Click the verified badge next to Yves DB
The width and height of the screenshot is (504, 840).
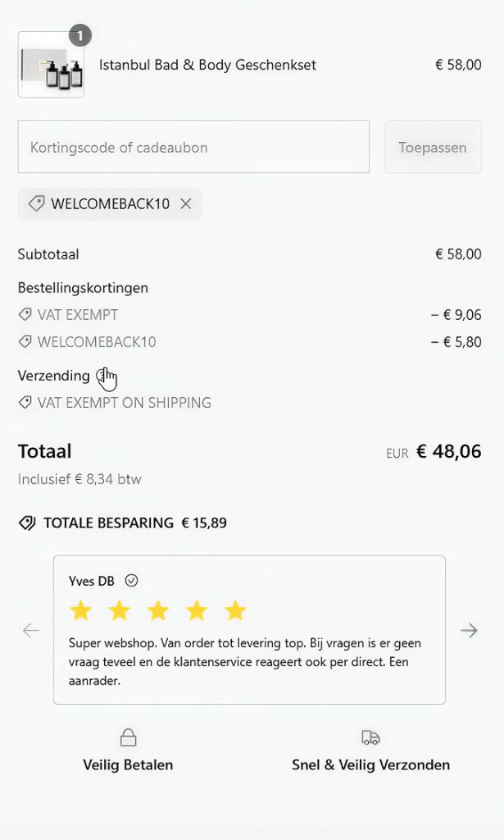(131, 581)
